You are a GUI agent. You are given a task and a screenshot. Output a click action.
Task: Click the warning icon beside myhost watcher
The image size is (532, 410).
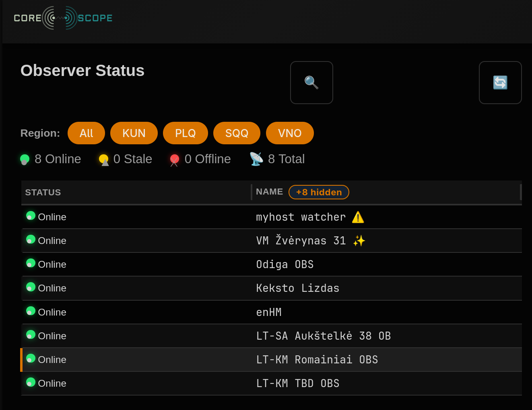[358, 217]
